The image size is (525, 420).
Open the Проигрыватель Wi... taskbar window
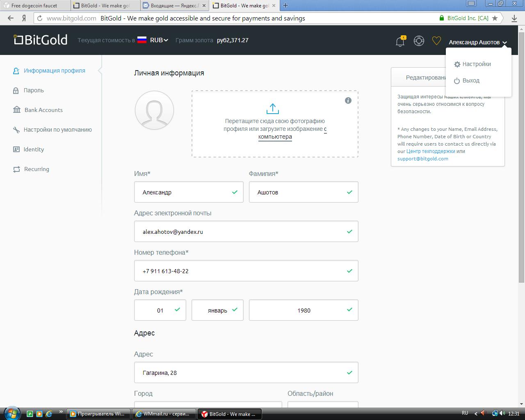(98, 414)
